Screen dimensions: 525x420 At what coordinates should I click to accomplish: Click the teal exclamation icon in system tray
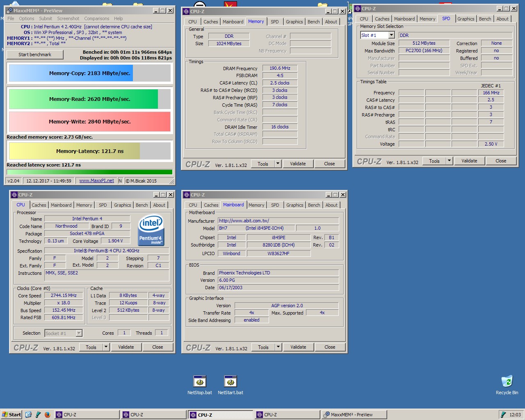tap(503, 415)
